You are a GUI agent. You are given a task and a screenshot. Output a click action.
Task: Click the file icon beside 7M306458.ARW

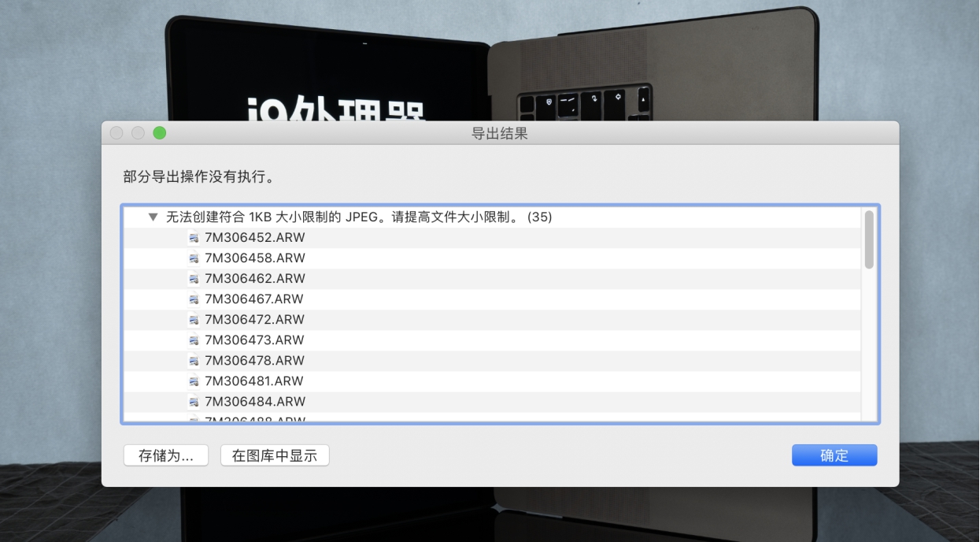click(193, 258)
